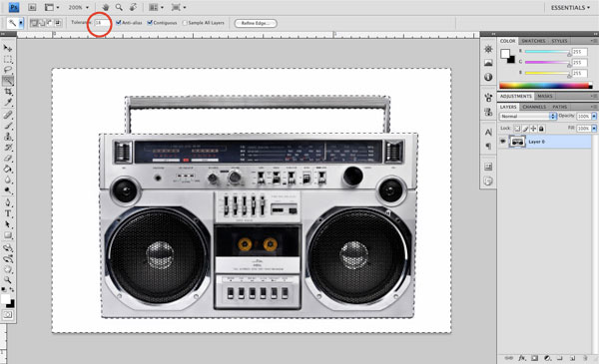Screen dimensions: 599x364
Task: Select the Path Selection tool
Action: (x=8, y=224)
